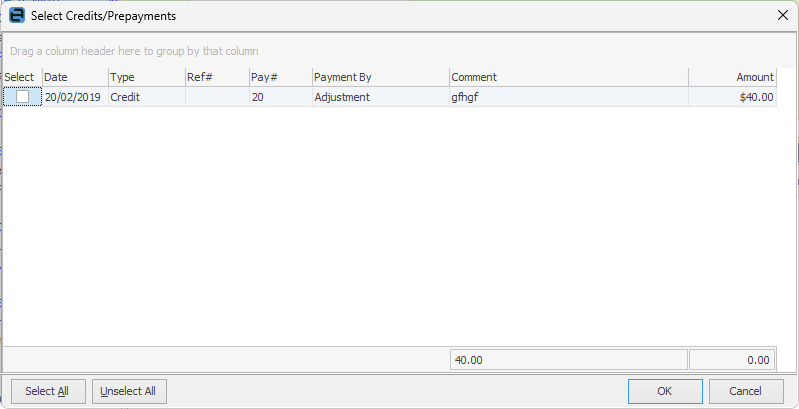This screenshot has width=799, height=409.
Task: Click the Unselect All button
Action: click(x=129, y=391)
